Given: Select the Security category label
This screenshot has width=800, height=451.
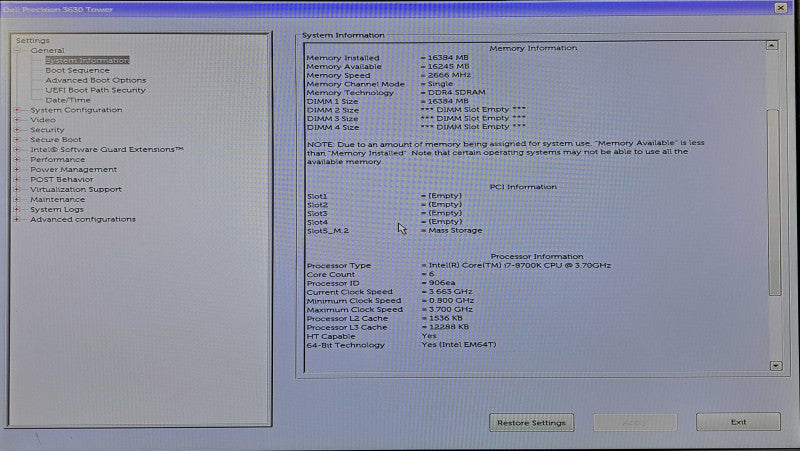Looking at the screenshot, I should (x=47, y=130).
